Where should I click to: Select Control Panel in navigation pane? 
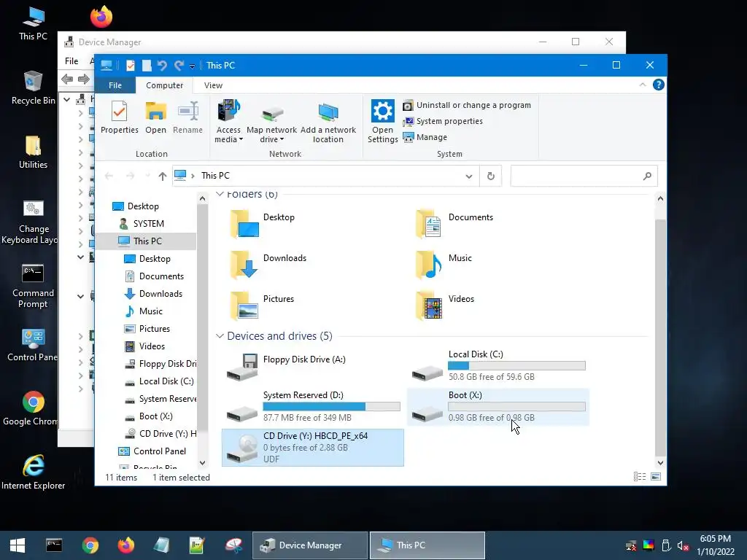[x=160, y=451]
